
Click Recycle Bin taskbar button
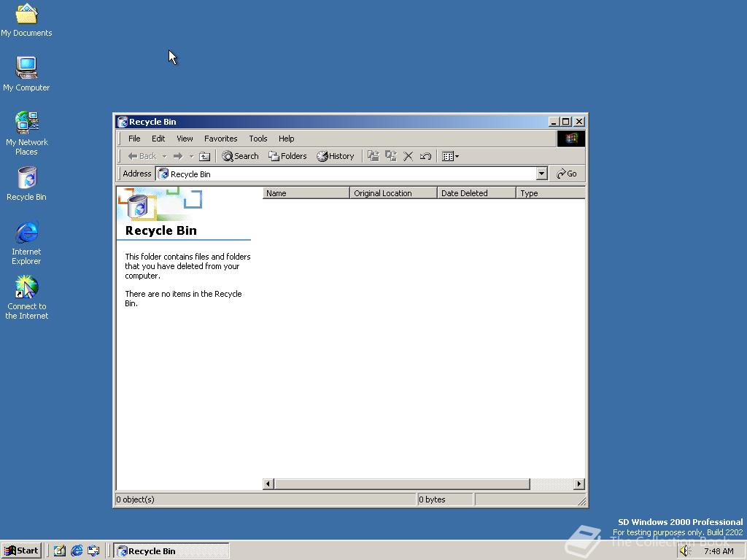[x=172, y=551]
